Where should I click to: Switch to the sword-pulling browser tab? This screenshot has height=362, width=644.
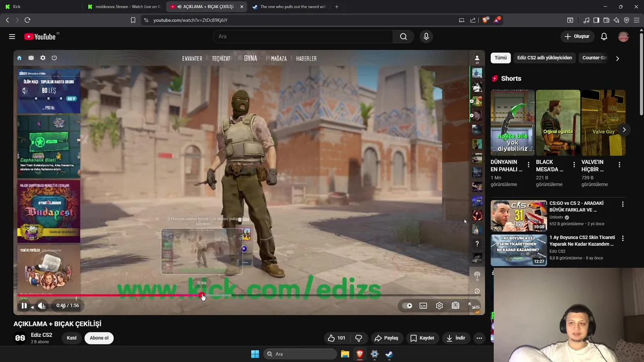coord(289,7)
